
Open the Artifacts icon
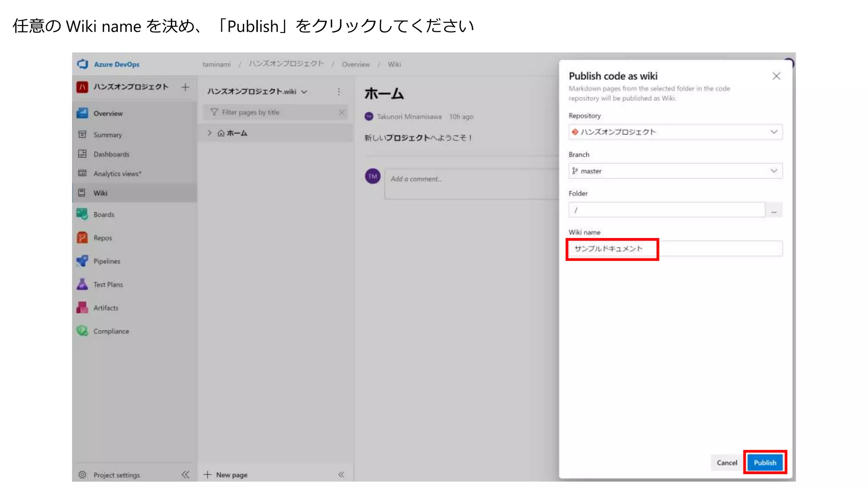[82, 308]
